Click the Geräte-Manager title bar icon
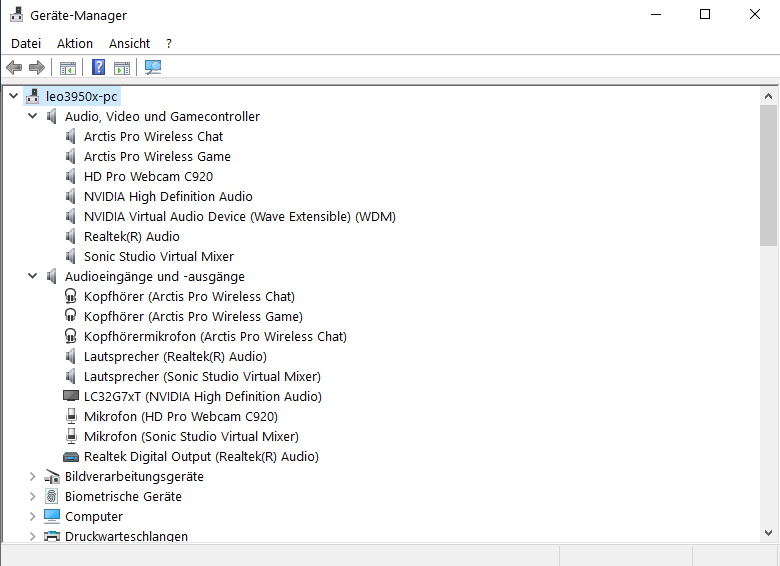The height and width of the screenshot is (566, 780). click(16, 15)
